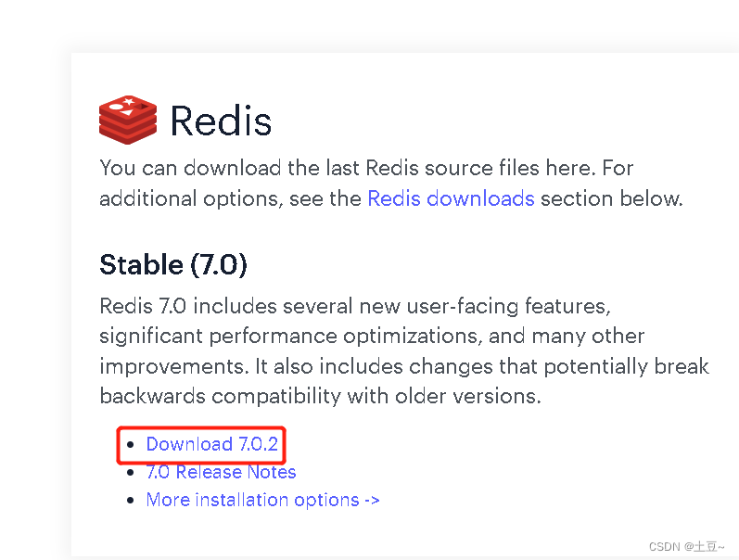Click the text 'additional options, see the'
739x560 pixels.
tap(231, 198)
